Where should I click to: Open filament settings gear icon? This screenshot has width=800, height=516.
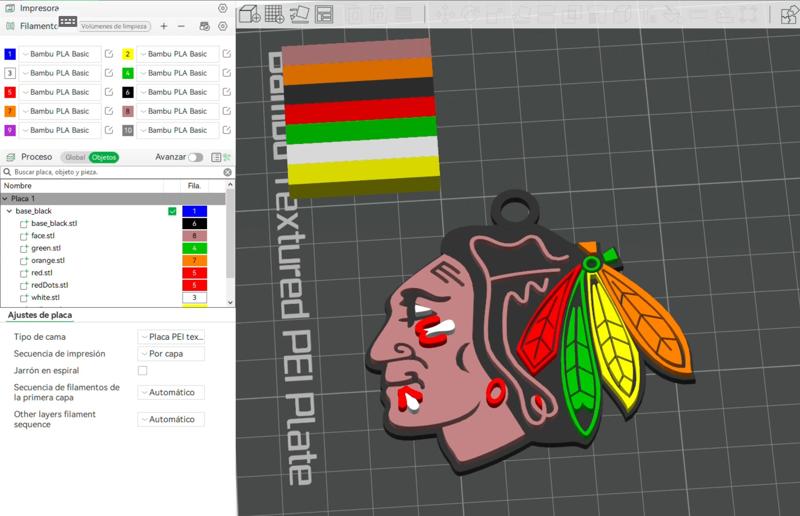pos(222,26)
